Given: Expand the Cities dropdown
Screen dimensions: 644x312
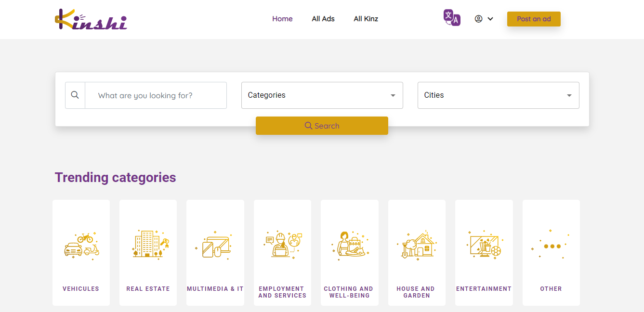Looking at the screenshot, I should pyautogui.click(x=498, y=95).
